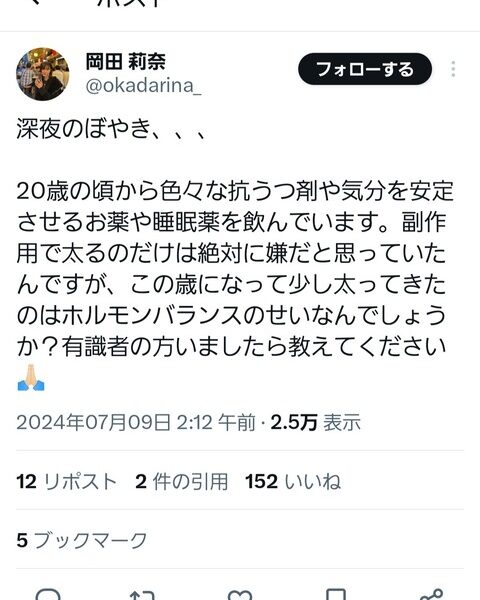Go back using the top-left arrow
This screenshot has width=480, height=600.
[x=34, y=2]
